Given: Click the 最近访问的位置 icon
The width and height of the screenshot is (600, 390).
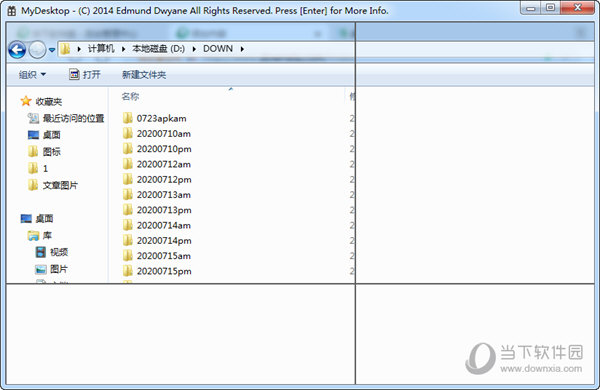Looking at the screenshot, I should (x=33, y=118).
